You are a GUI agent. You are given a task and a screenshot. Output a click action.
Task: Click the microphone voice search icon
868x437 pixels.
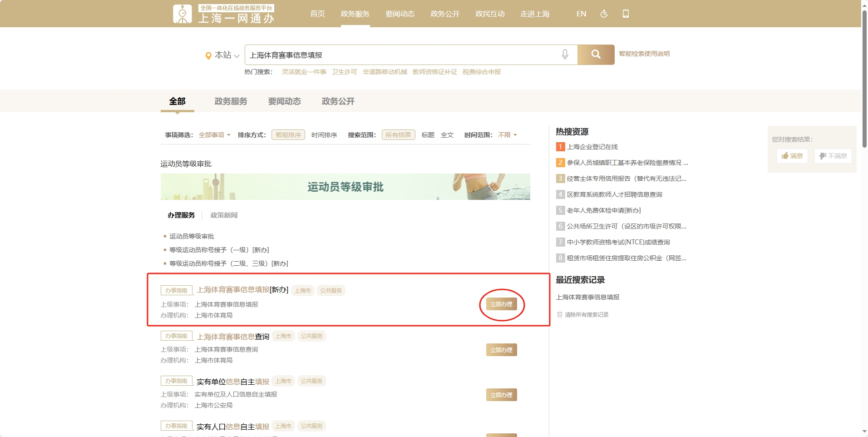tap(565, 55)
